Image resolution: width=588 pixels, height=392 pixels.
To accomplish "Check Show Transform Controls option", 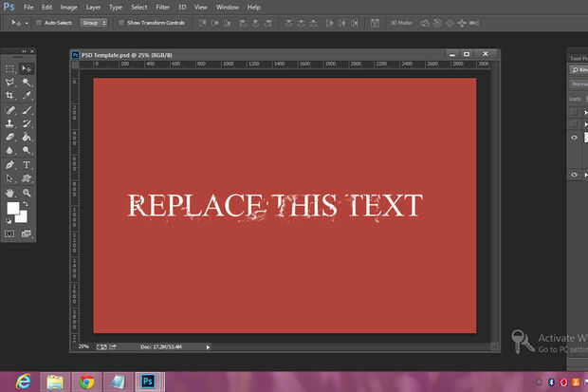I will pos(123,21).
